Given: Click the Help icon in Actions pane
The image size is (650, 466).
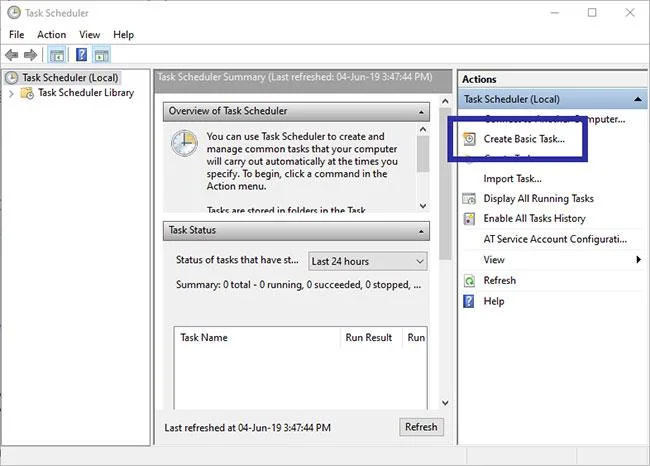Looking at the screenshot, I should point(468,301).
